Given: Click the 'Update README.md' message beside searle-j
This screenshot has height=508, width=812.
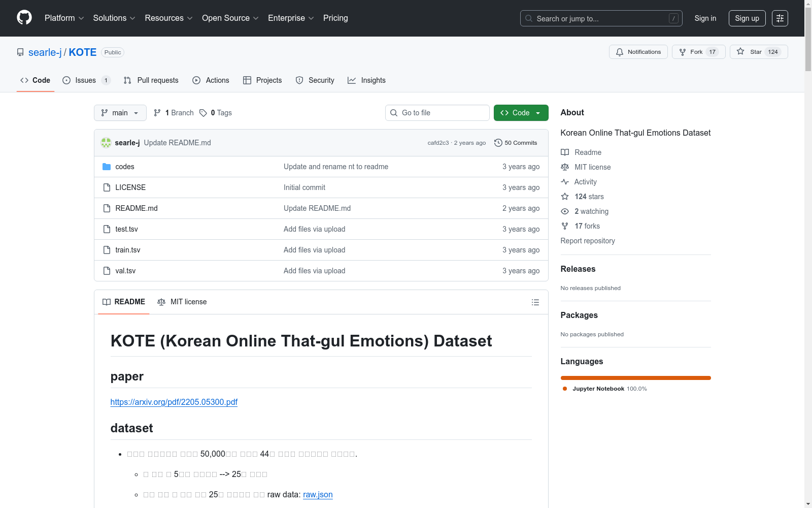Looking at the screenshot, I should (178, 143).
